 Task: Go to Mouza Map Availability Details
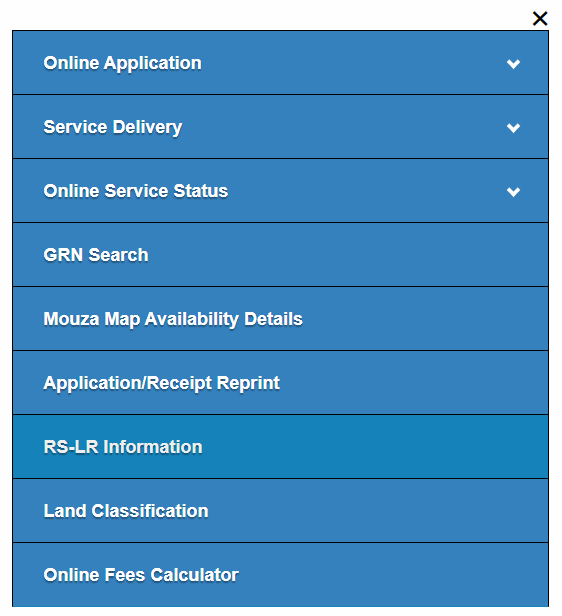(x=280, y=319)
